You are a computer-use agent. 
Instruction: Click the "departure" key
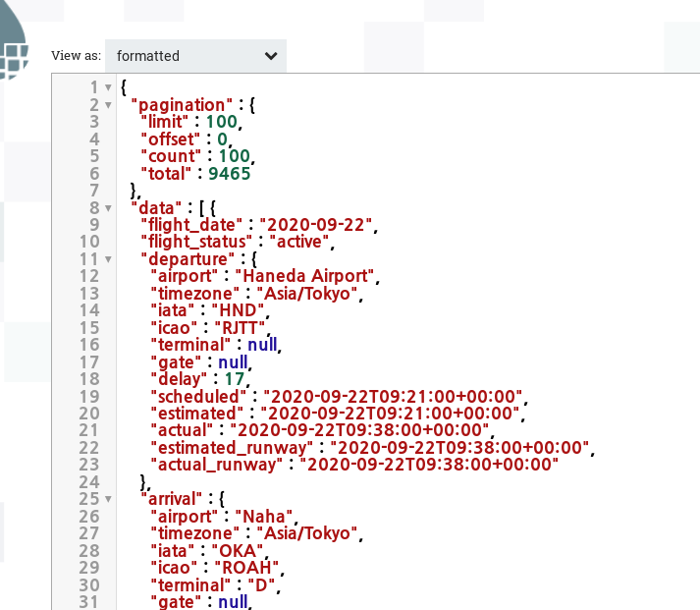tap(188, 259)
